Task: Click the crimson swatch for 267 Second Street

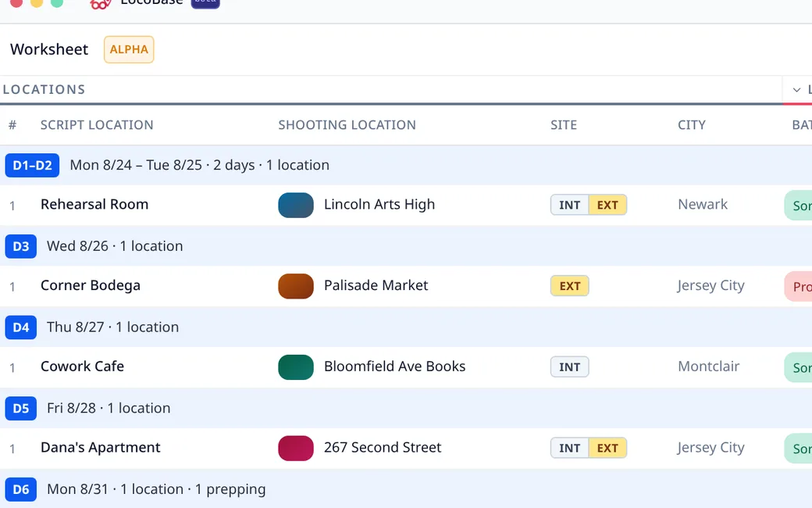Action: pyautogui.click(x=296, y=448)
